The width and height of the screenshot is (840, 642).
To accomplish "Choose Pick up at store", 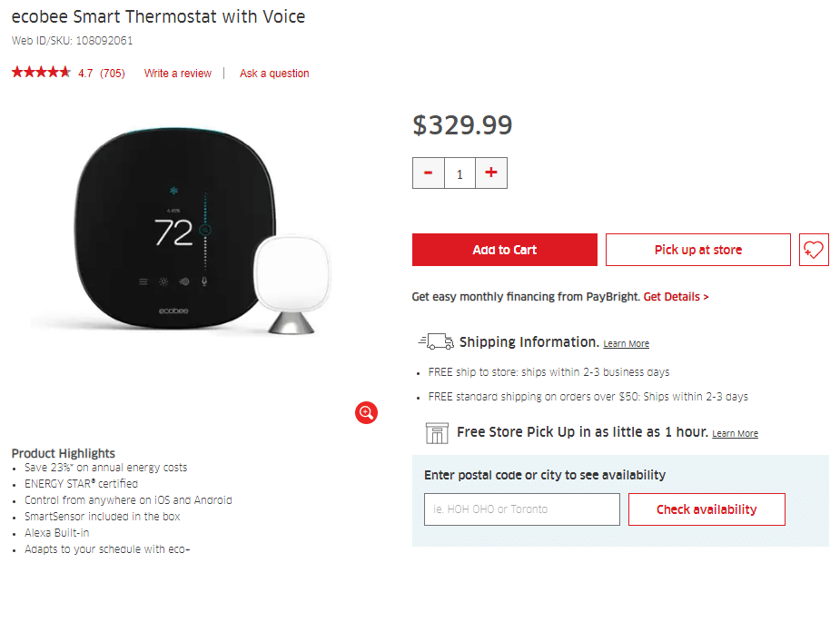I will [x=697, y=250].
